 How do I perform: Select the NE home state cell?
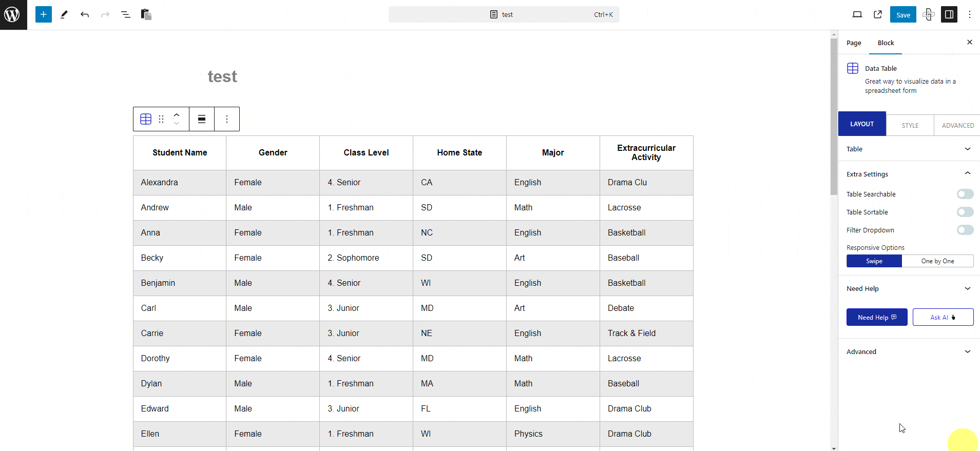[459, 333]
